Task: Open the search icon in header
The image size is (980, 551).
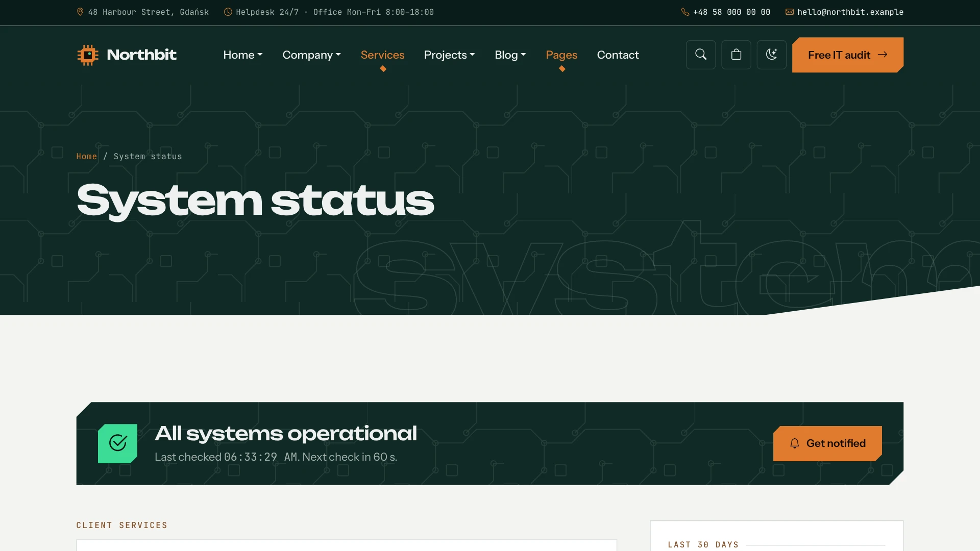Action: (x=701, y=55)
